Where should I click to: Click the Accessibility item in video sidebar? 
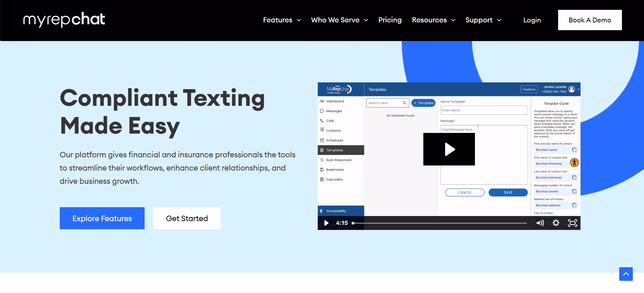[x=341, y=211]
